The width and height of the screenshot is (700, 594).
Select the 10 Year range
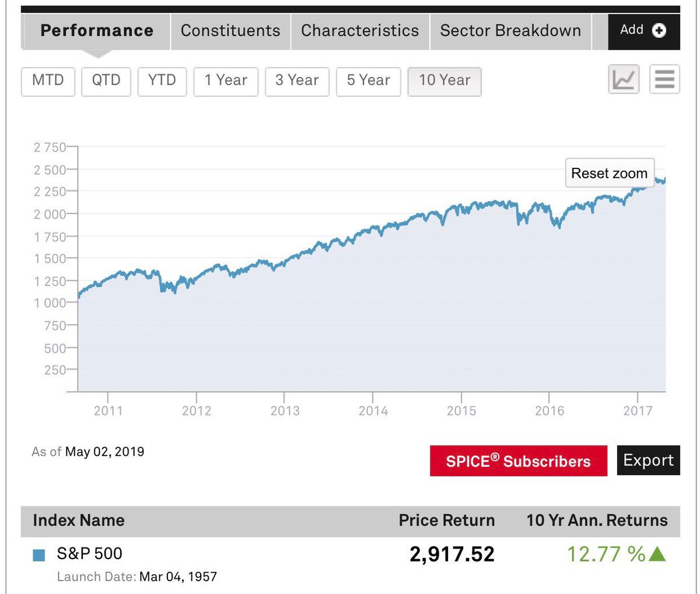(x=444, y=80)
